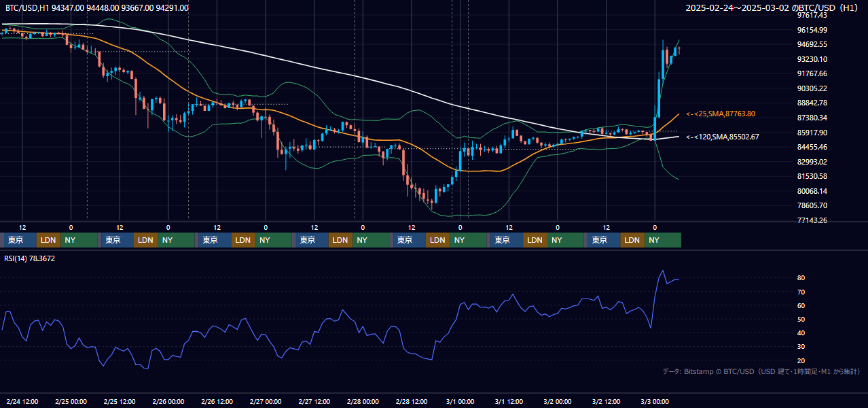The height and width of the screenshot is (408, 868).
Task: Click the white 120 SMA 85502.67 label
Action: pyautogui.click(x=723, y=137)
